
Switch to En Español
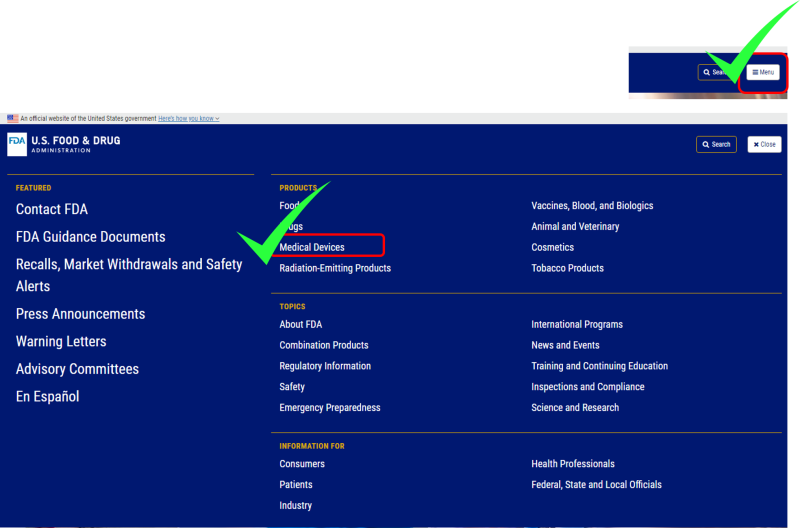tap(47, 396)
